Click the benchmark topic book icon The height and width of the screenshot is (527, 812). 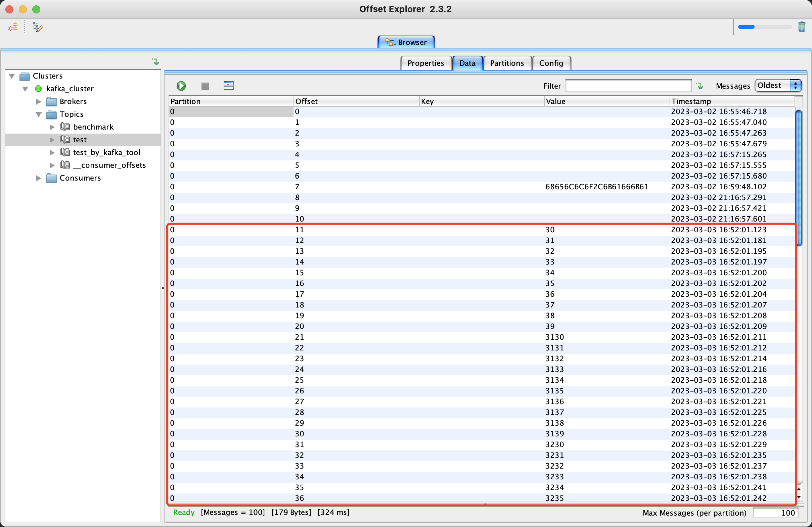pyautogui.click(x=65, y=127)
